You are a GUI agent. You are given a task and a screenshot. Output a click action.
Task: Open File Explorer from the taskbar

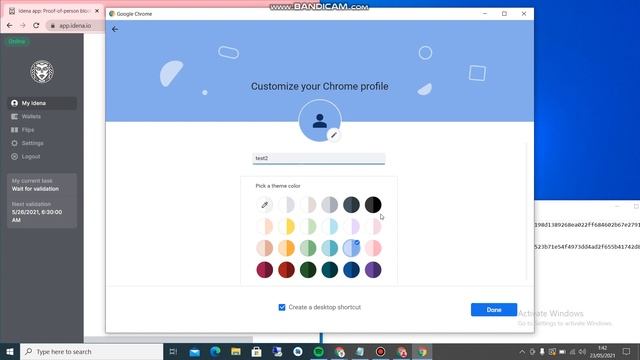coord(236,351)
